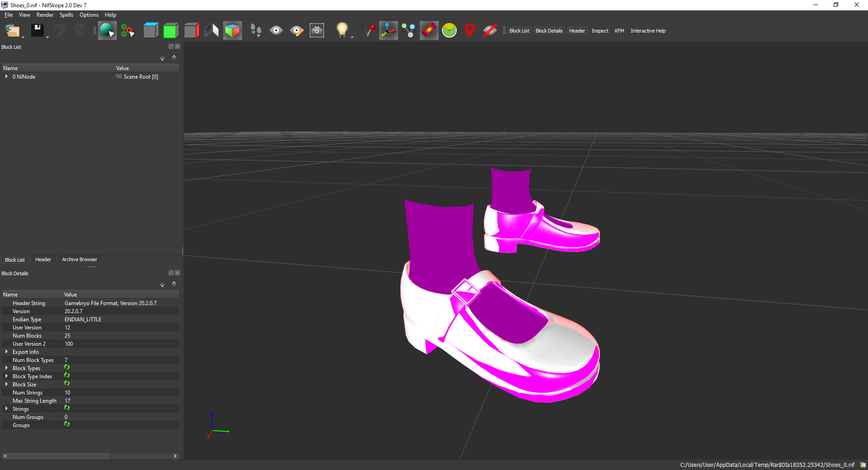Select the object picking sphere tool
868x470 pixels.
[x=107, y=31]
